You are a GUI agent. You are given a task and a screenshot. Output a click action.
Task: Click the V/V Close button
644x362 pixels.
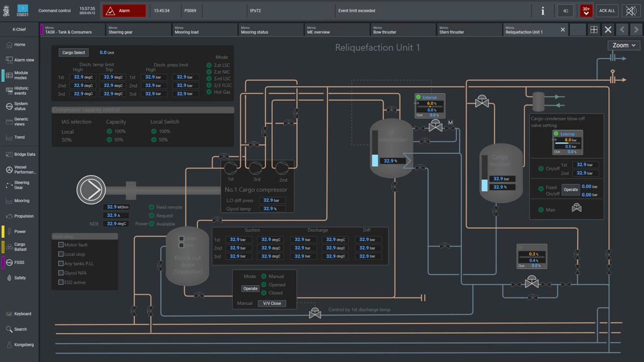[272, 303]
